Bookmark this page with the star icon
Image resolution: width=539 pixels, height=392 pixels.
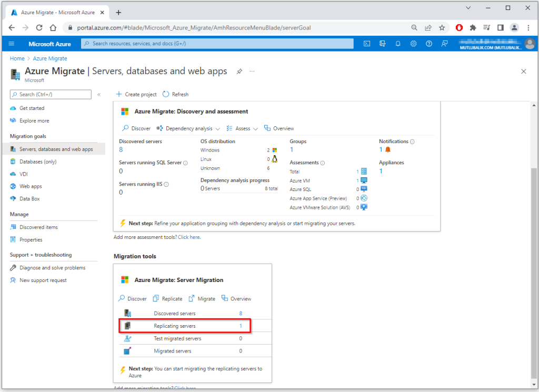tap(442, 28)
